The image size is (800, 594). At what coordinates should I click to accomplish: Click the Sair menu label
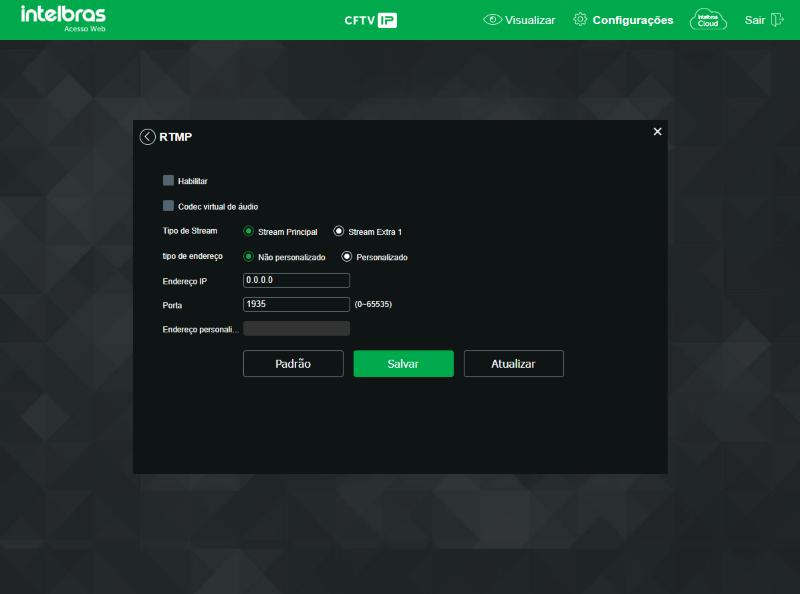[x=755, y=20]
